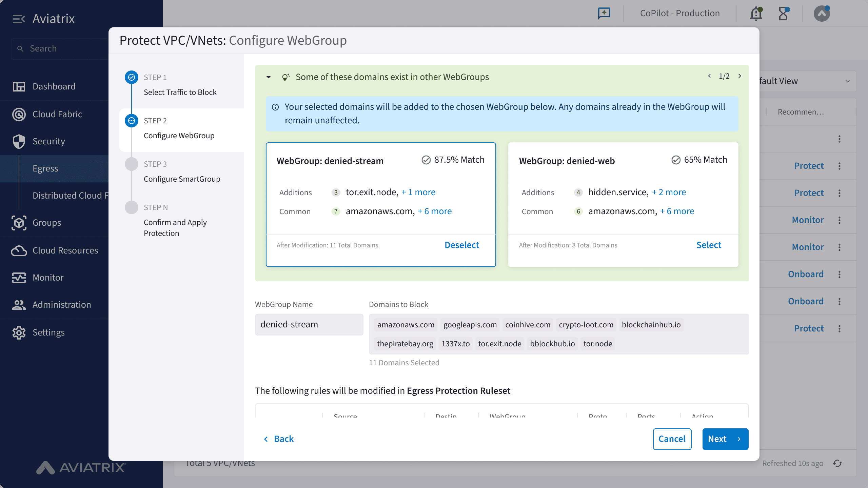Click the first Protect link in table
The height and width of the screenshot is (488, 868).
(809, 166)
